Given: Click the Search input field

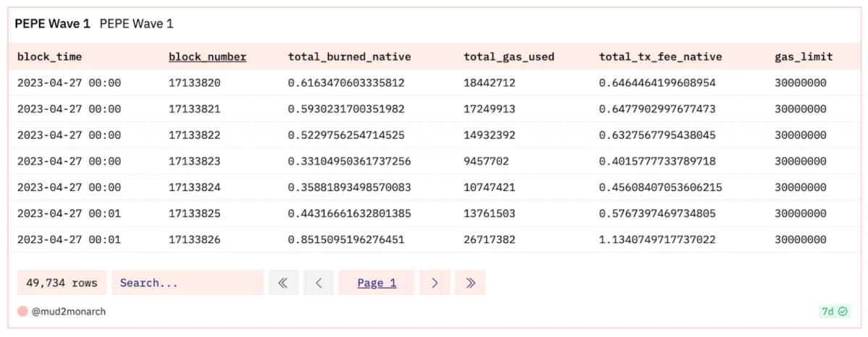Looking at the screenshot, I should click(187, 283).
